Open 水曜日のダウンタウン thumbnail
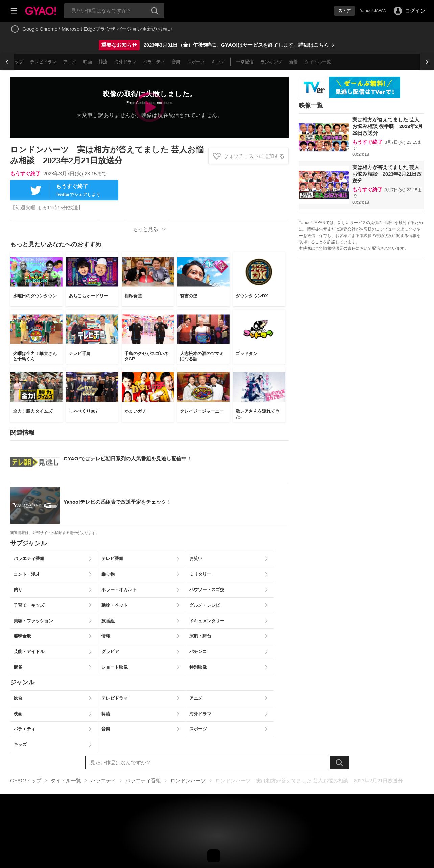 pyautogui.click(x=36, y=272)
